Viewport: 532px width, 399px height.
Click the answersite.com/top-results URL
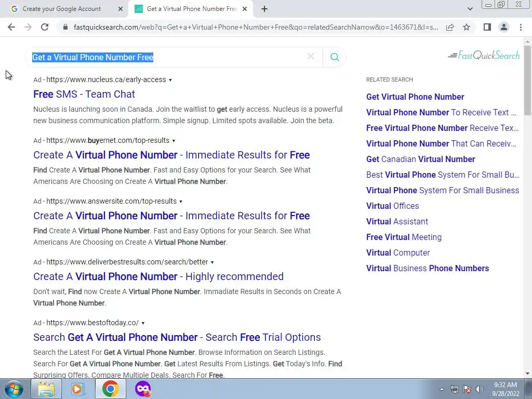click(112, 201)
